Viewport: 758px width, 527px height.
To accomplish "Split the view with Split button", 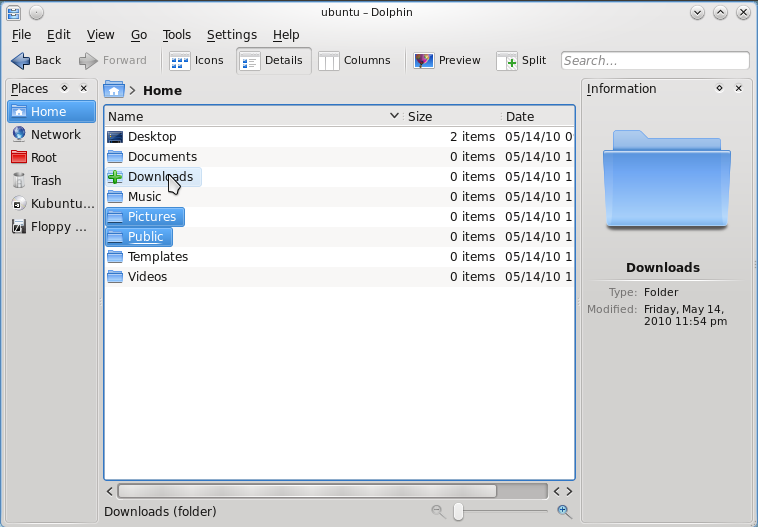I will [x=521, y=61].
